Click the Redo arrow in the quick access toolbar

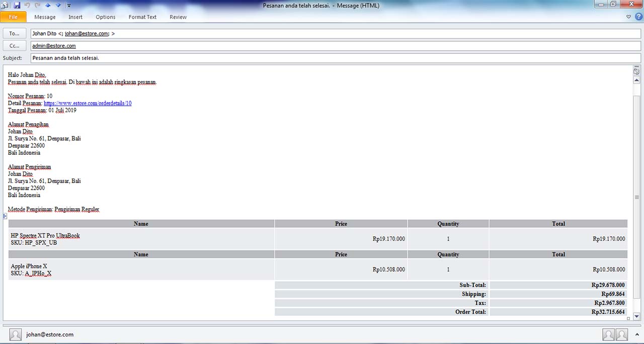[37, 6]
